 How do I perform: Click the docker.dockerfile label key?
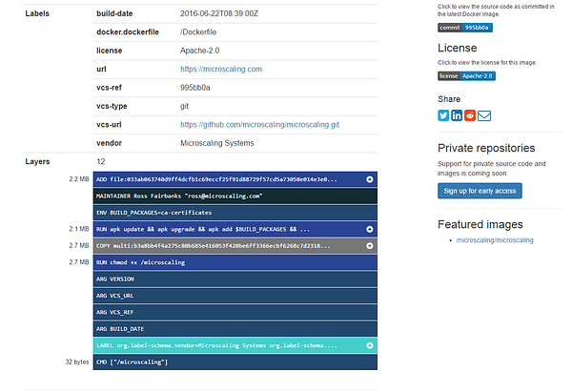[x=128, y=32]
